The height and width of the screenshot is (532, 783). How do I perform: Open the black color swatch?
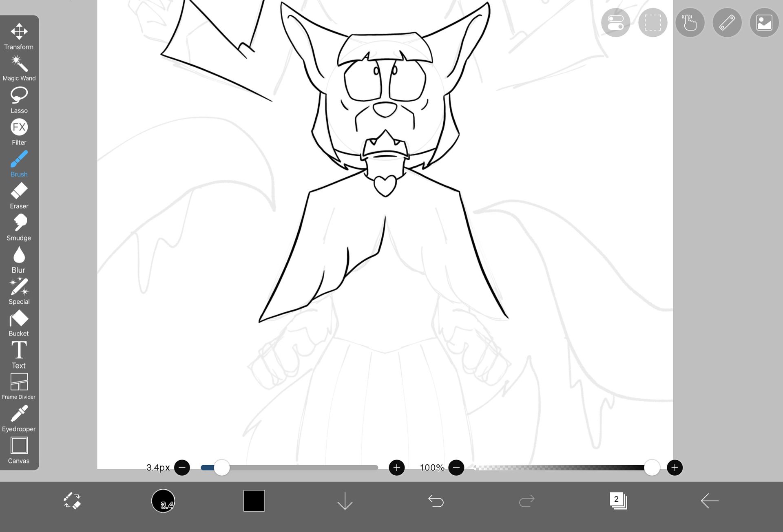coord(254,501)
